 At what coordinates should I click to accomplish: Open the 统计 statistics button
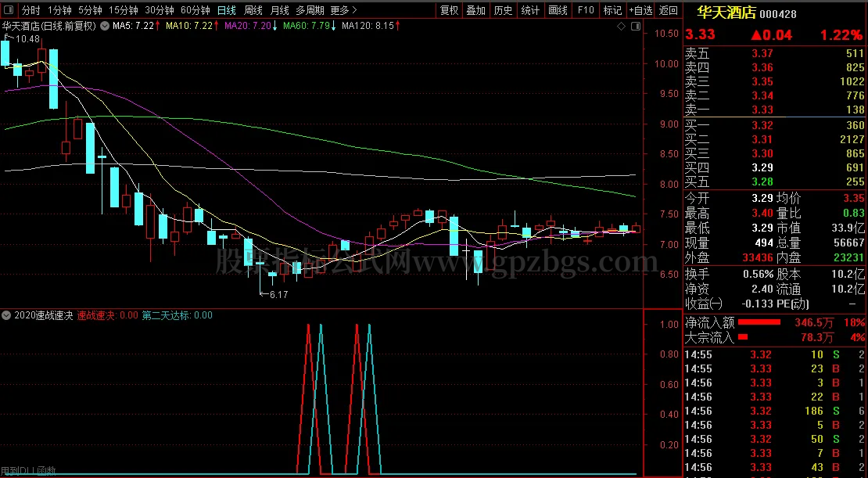[x=529, y=10]
